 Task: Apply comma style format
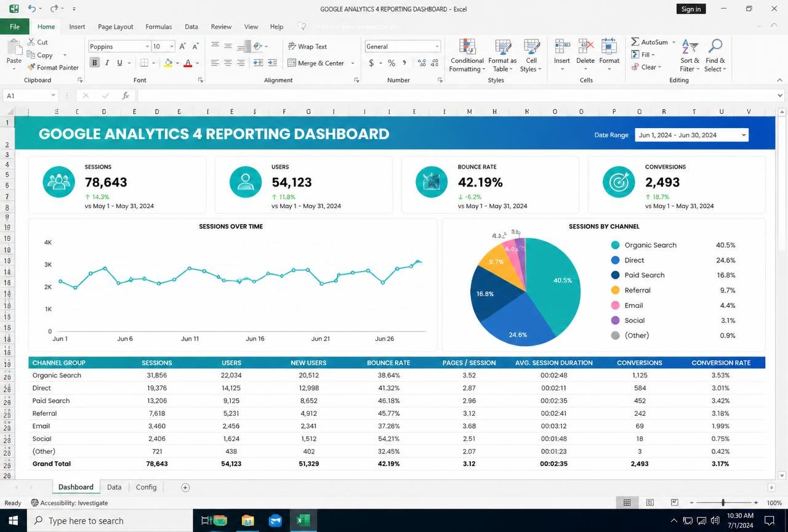pos(404,63)
